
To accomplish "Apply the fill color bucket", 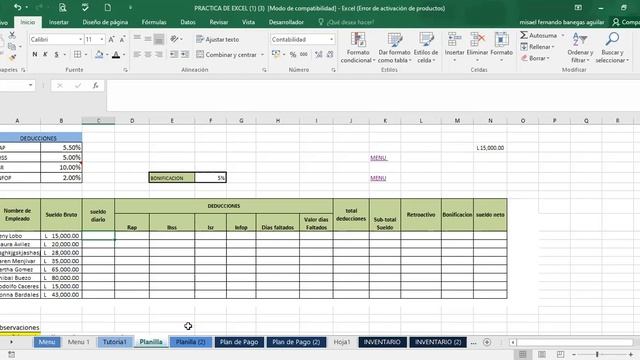I will pyautogui.click(x=99, y=54).
